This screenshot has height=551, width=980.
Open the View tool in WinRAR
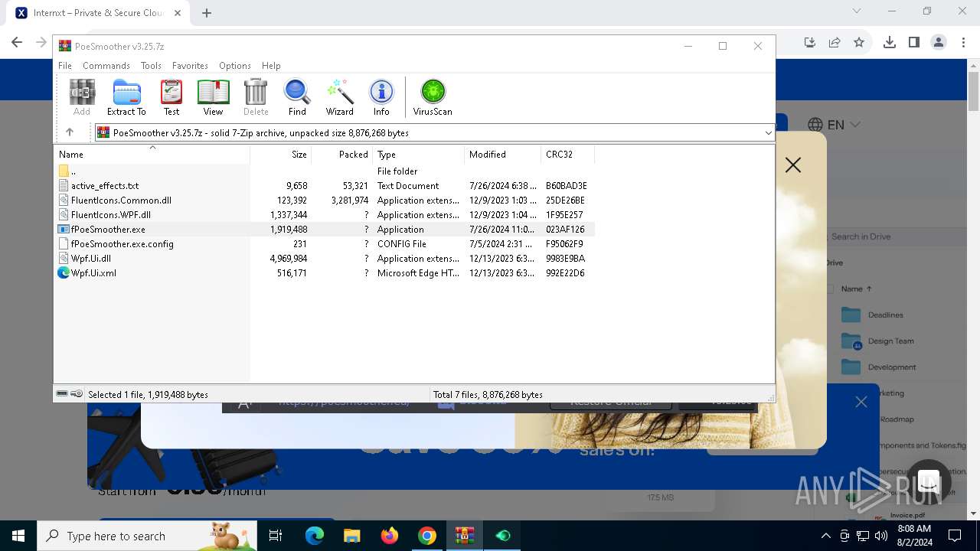[213, 97]
